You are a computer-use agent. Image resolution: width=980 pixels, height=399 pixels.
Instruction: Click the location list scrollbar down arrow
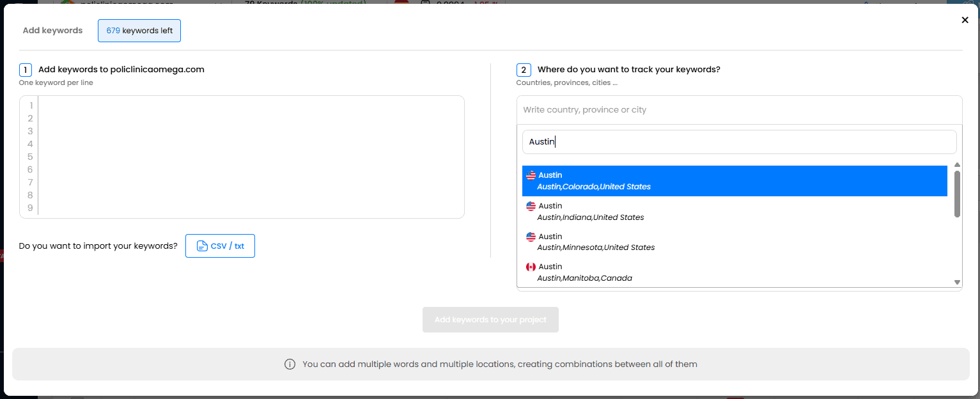coord(957,282)
